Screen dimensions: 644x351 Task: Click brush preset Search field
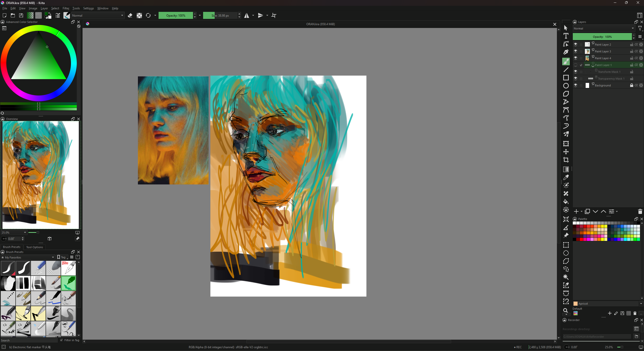pos(29,340)
